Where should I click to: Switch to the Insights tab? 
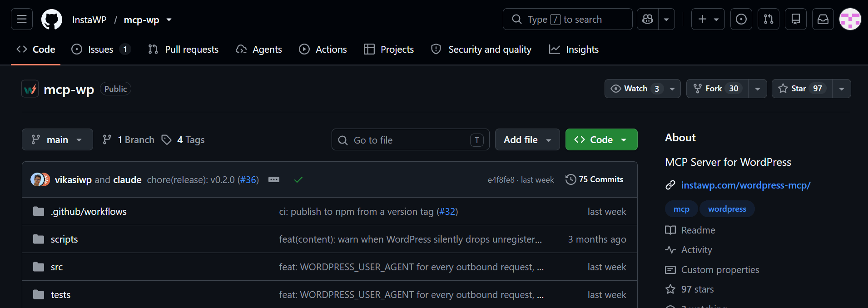(574, 49)
